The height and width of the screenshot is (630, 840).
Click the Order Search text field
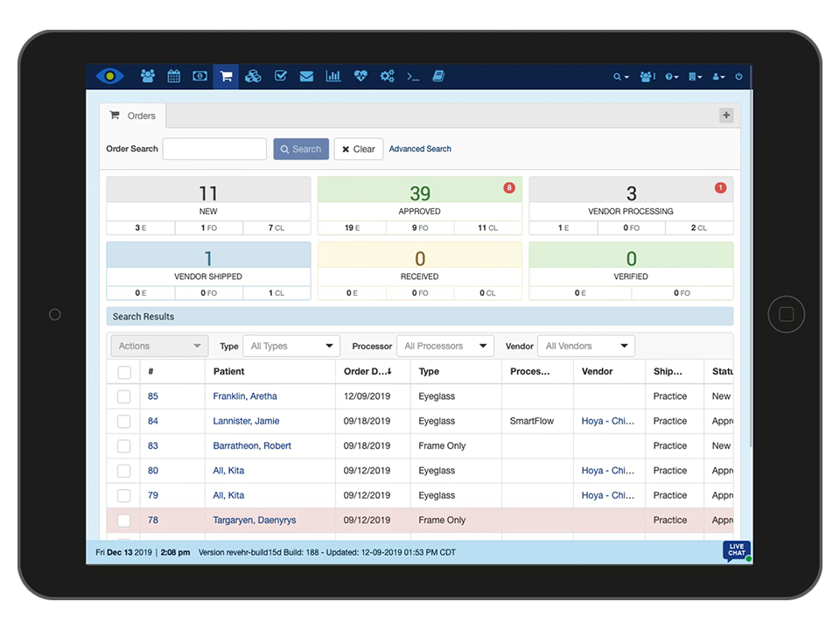tap(214, 149)
